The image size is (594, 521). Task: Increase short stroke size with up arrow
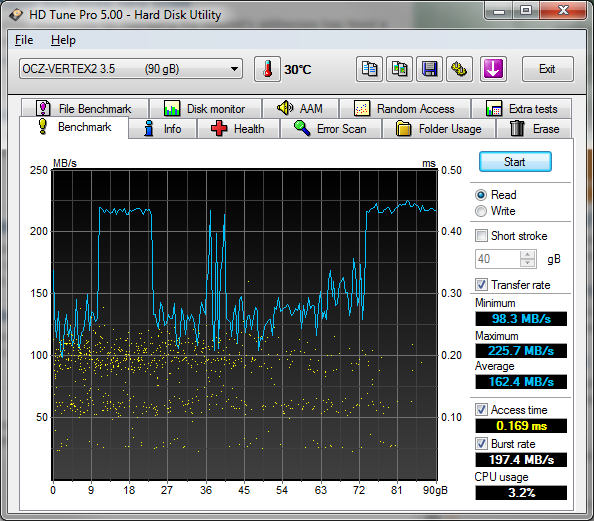527,255
